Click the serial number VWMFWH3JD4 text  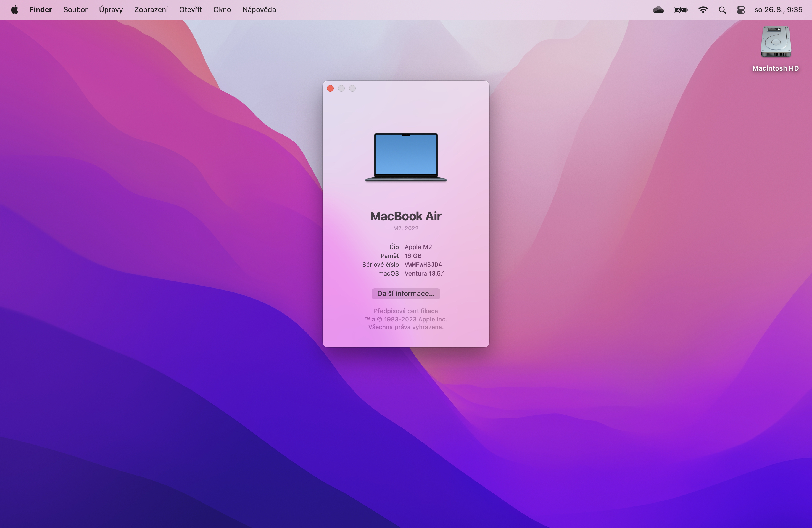click(423, 265)
